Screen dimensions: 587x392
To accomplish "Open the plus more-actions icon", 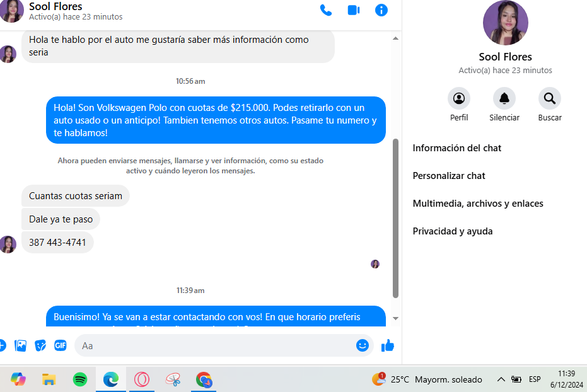I will [2, 345].
